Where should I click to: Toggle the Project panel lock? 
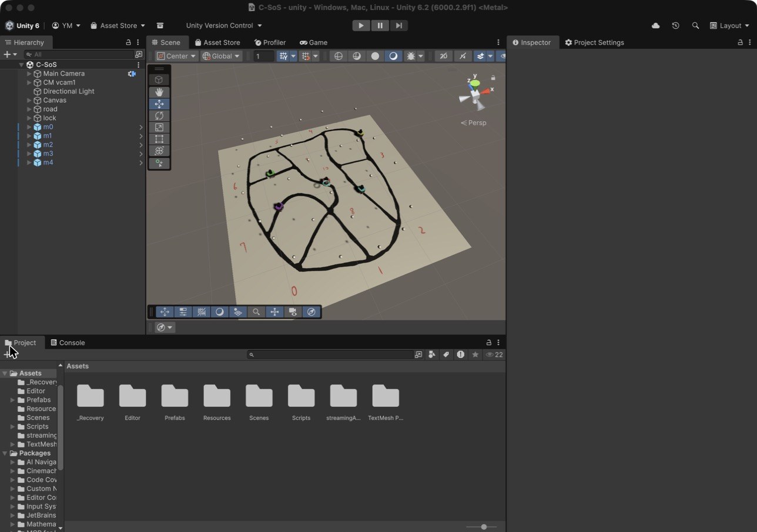[488, 343]
